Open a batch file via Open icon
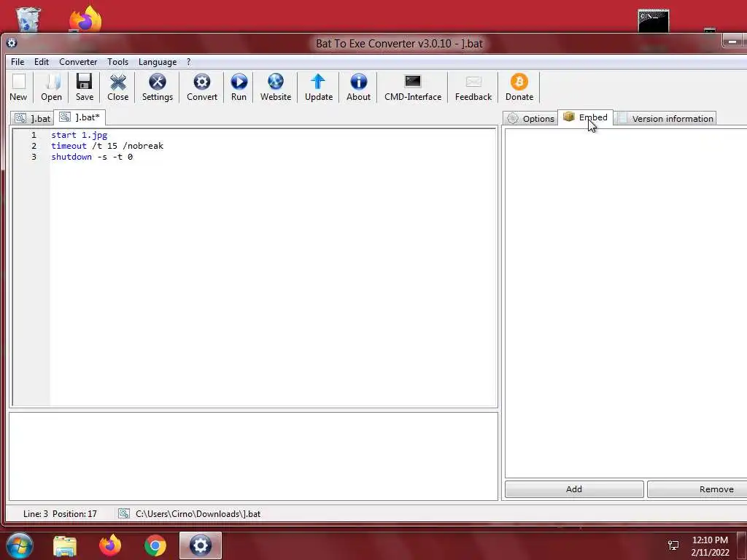This screenshot has width=747, height=560. (51, 87)
